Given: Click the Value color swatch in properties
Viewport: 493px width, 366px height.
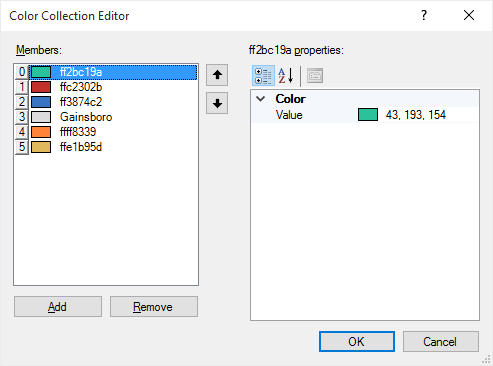Looking at the screenshot, I should 368,115.
